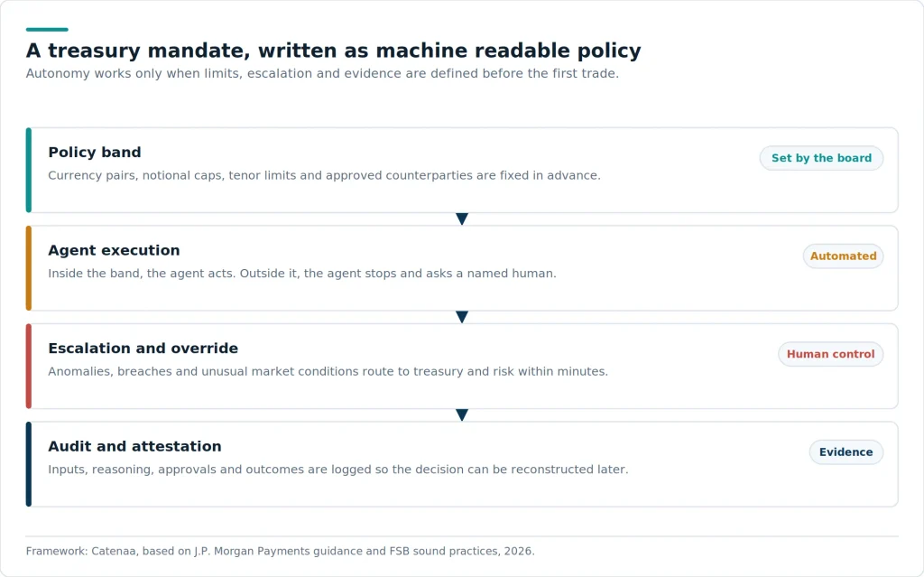
Task: Select the 'Policy band' heading
Action: [95, 153]
